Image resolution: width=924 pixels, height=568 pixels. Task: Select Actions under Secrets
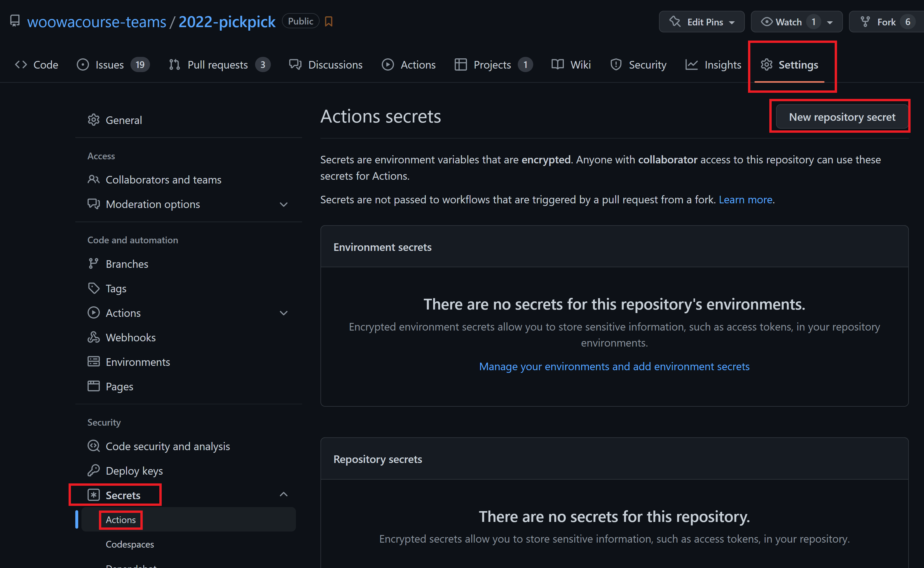point(121,520)
